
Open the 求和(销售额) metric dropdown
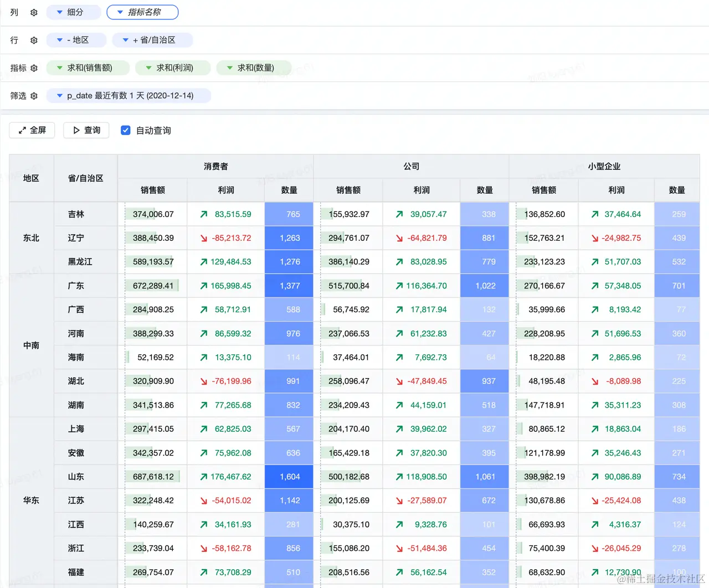[88, 68]
